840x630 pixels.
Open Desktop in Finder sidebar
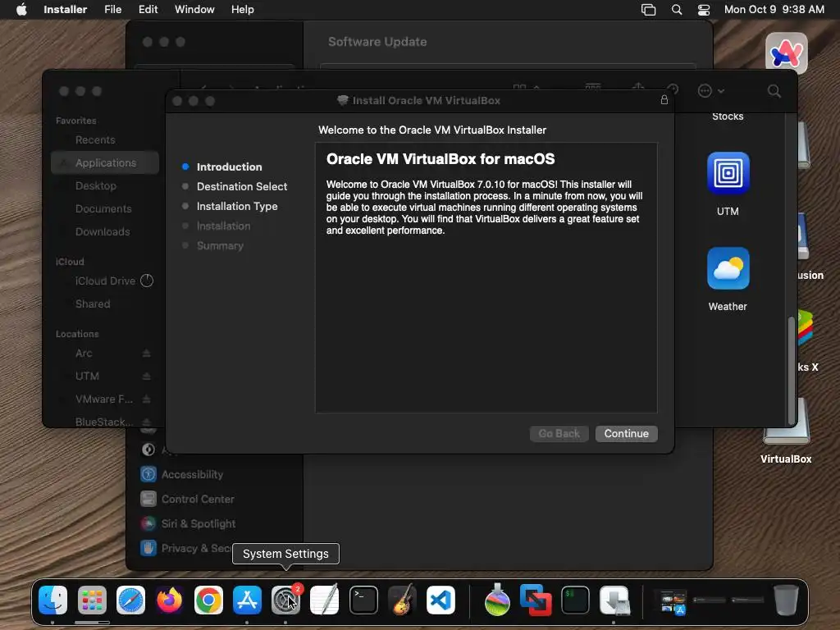point(96,186)
